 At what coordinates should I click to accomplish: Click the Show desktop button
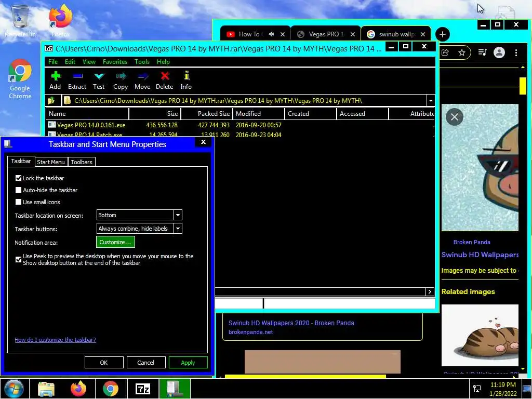click(x=527, y=389)
